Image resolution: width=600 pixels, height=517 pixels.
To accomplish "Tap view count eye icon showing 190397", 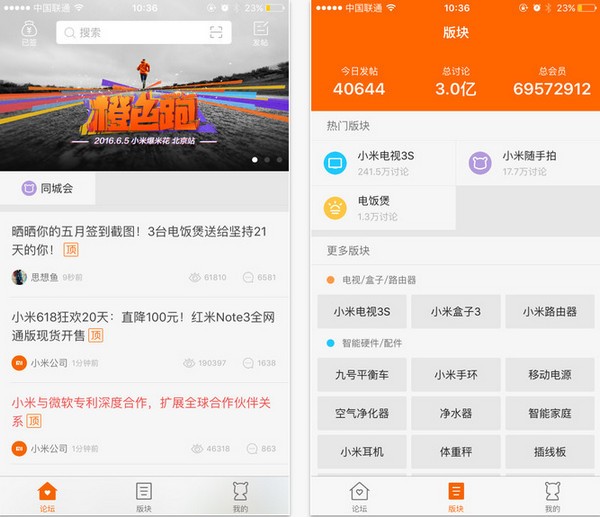I will point(189,363).
